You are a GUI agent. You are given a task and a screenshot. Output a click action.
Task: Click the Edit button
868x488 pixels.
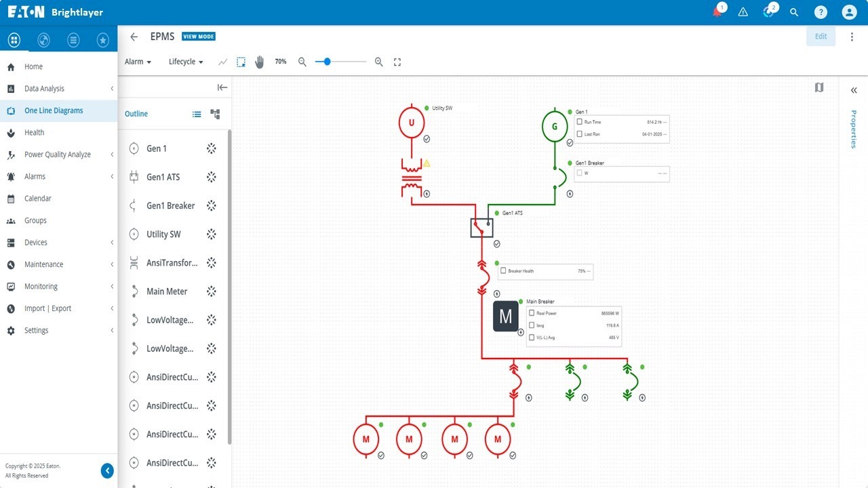[821, 36]
